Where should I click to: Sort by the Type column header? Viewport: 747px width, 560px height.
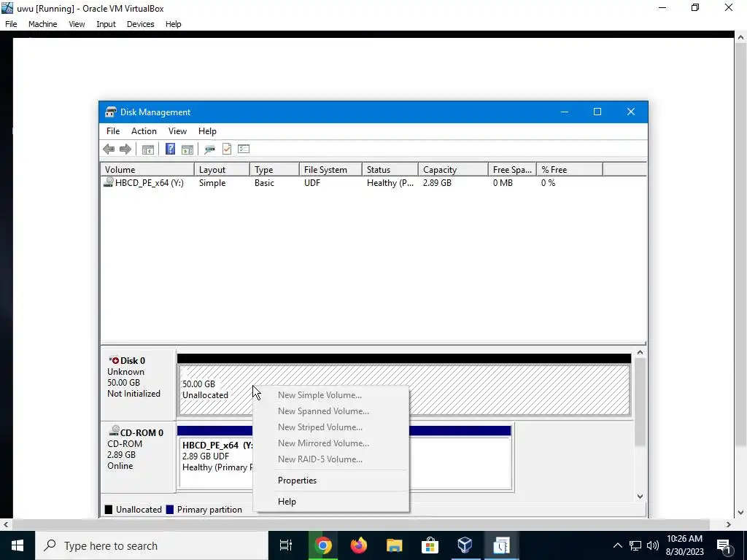(x=275, y=169)
